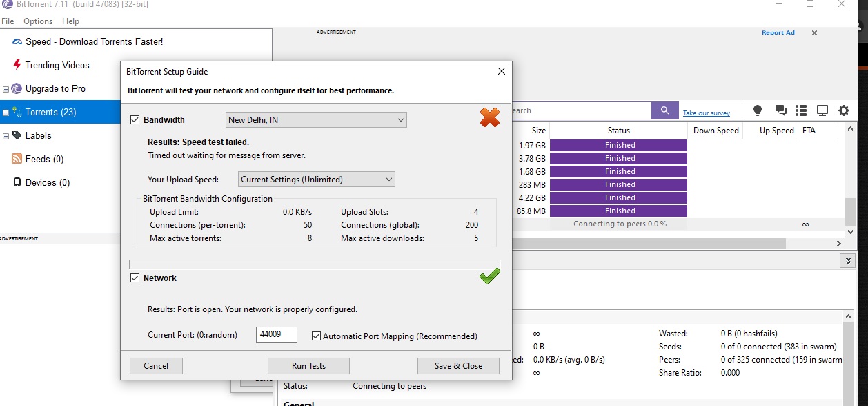Toggle the Bandwidth checkbox

pos(135,120)
